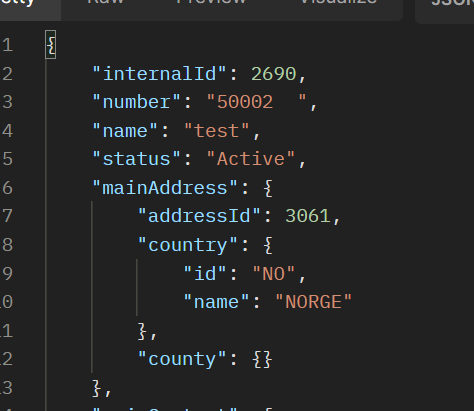Open the Preview response tab
The width and height of the screenshot is (474, 411).
pos(211,2)
